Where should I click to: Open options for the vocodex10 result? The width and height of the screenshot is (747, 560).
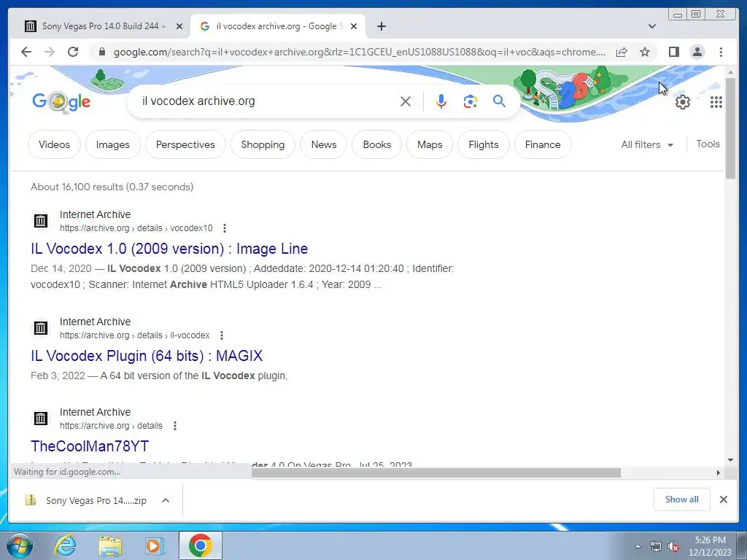point(225,228)
